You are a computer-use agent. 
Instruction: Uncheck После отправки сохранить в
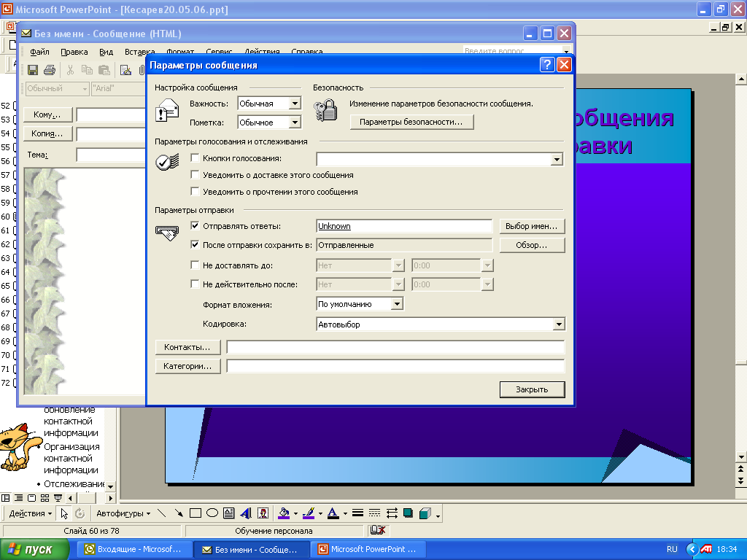(195, 245)
